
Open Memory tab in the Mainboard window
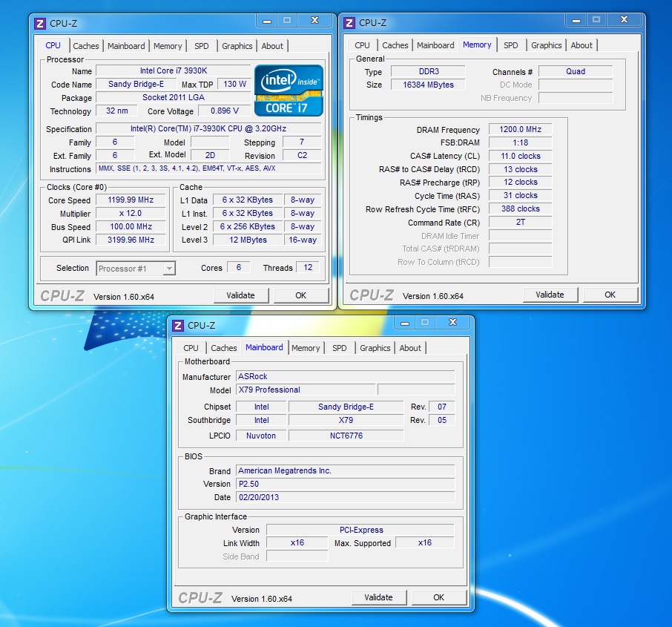point(306,348)
